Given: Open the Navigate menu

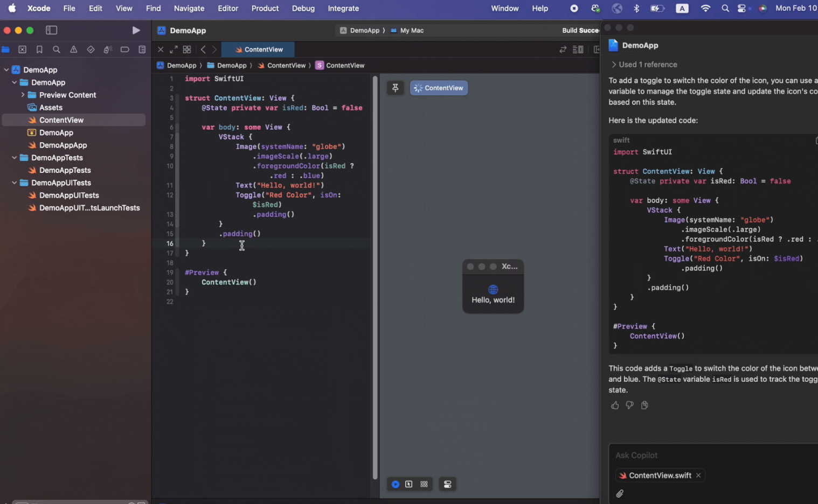Looking at the screenshot, I should point(189,9).
